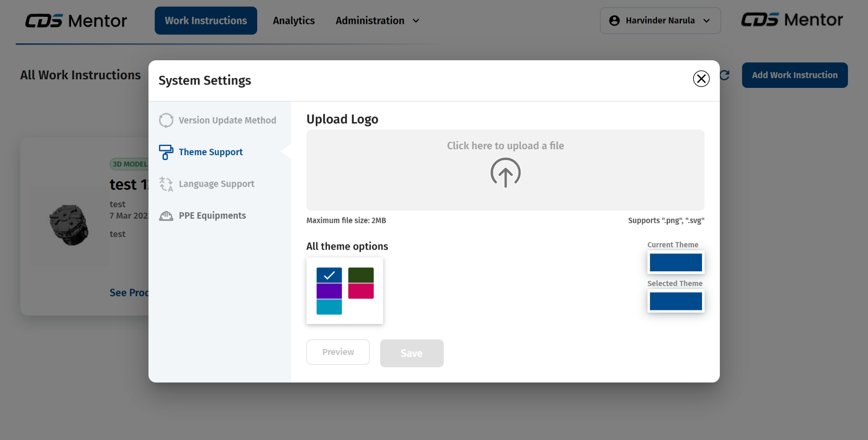Click the upload logo file drop area
The height and width of the screenshot is (440, 868).
click(505, 170)
